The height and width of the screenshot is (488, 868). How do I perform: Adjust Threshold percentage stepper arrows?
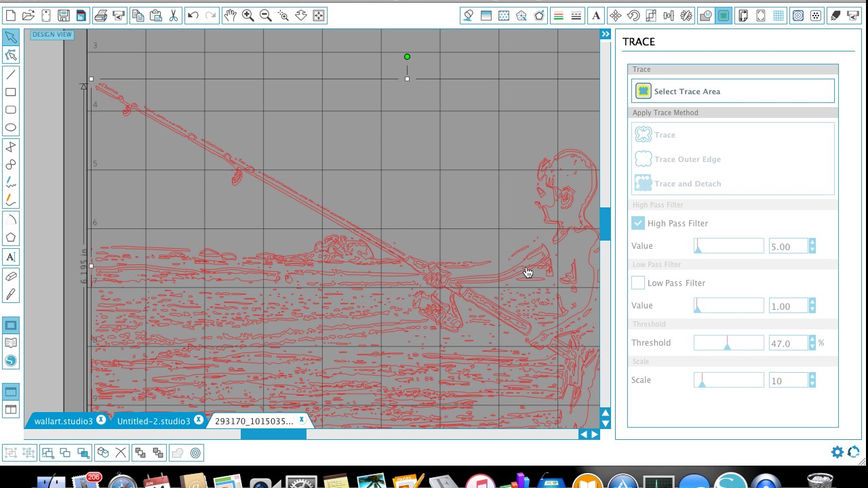(x=812, y=344)
